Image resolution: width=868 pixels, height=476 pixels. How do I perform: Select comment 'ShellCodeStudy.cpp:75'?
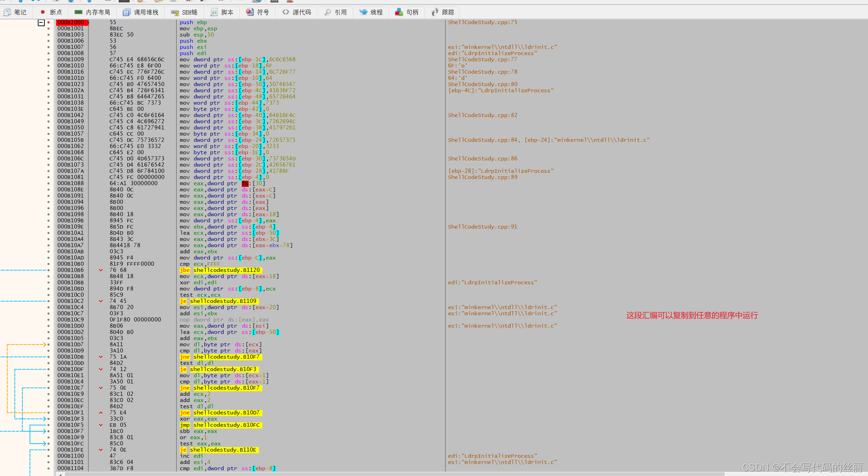(x=482, y=22)
